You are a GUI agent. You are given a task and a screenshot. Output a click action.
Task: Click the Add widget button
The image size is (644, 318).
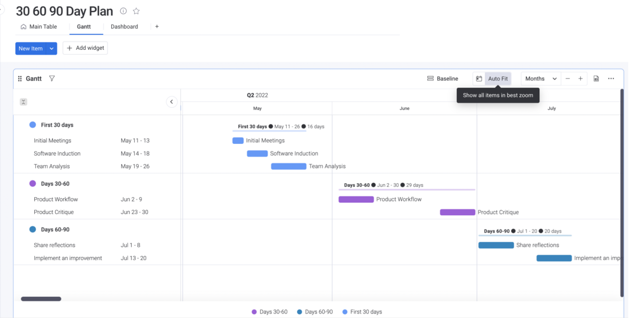[85, 48]
